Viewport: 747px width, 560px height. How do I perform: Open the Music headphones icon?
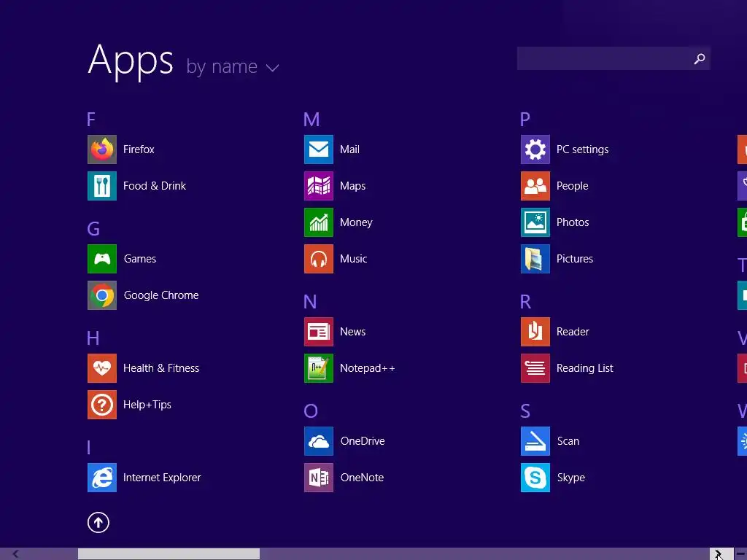point(319,259)
